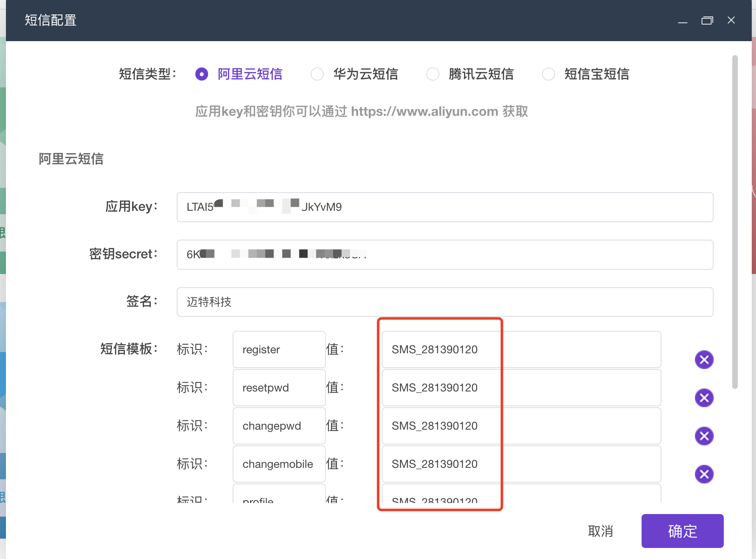Delete the resetpwd template row
The width and height of the screenshot is (756, 559).
[704, 398]
